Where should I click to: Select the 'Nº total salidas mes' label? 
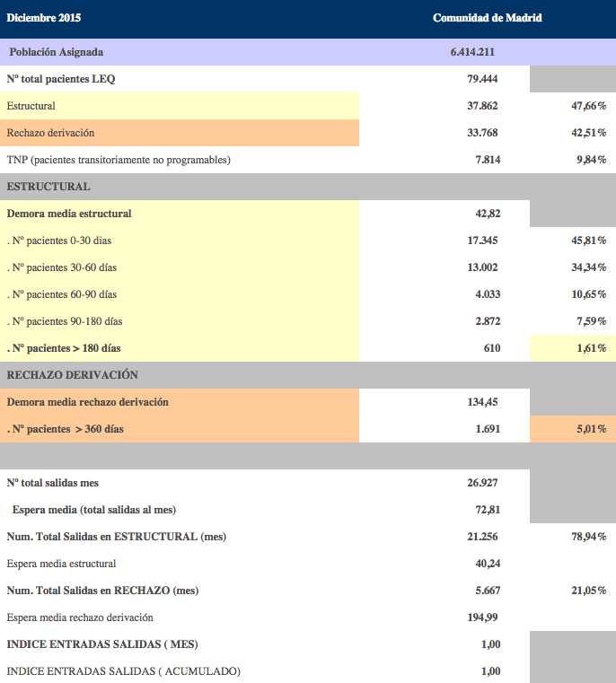click(53, 483)
